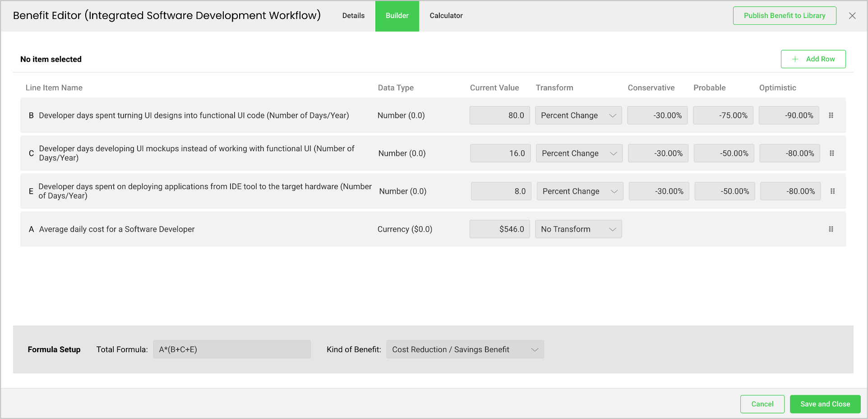This screenshot has height=419, width=868.
Task: Open Transform dropdown for row B
Action: (578, 116)
